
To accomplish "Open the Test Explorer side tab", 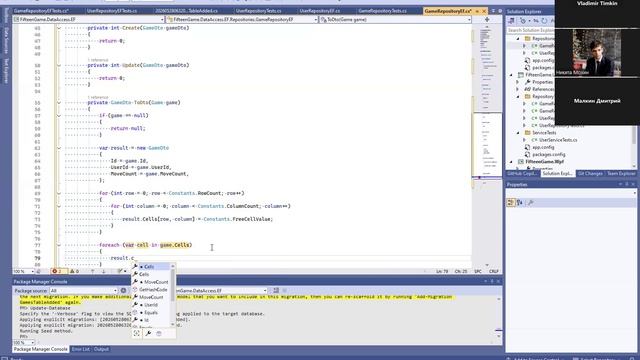I will (6, 71).
